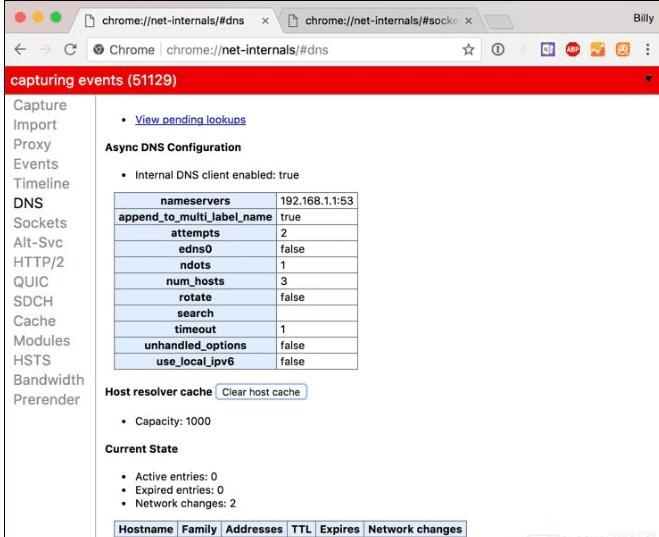Expand the capturing events bar dropdown arrow
This screenshot has height=537, width=659.
coord(648,79)
